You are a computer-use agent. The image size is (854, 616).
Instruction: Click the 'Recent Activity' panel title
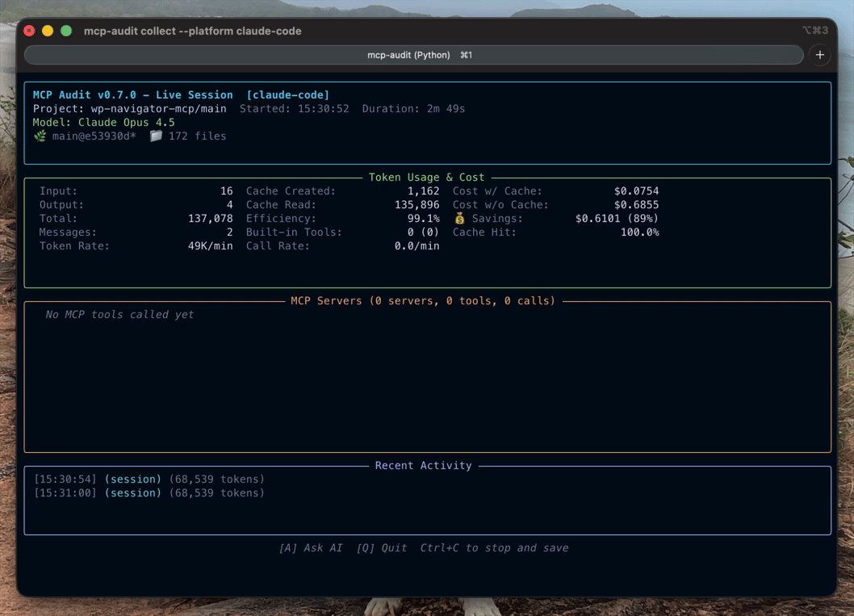point(423,466)
